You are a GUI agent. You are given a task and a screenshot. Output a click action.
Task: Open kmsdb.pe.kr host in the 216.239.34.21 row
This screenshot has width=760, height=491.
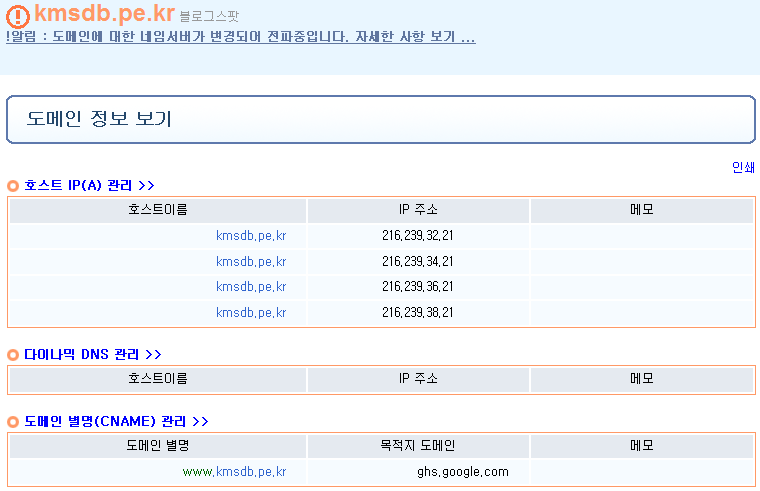[x=251, y=262]
